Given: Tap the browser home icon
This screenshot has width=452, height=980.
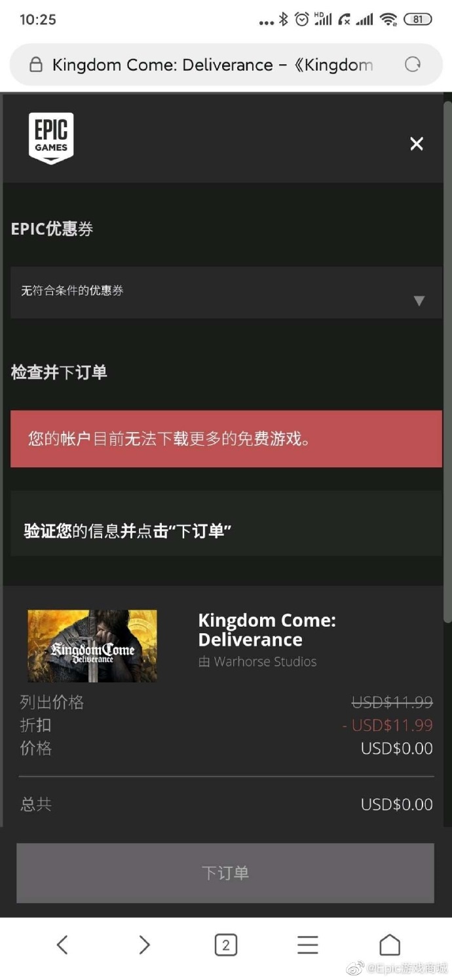Looking at the screenshot, I should pos(390,945).
